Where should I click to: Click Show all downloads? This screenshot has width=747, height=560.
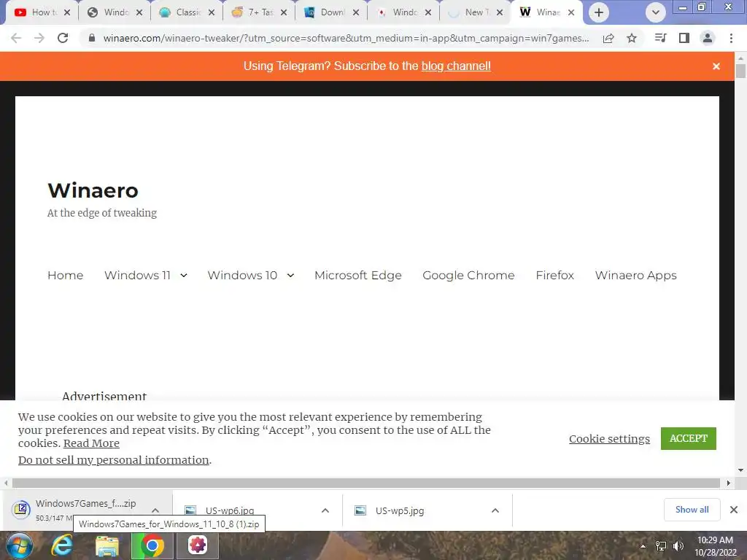click(x=692, y=510)
